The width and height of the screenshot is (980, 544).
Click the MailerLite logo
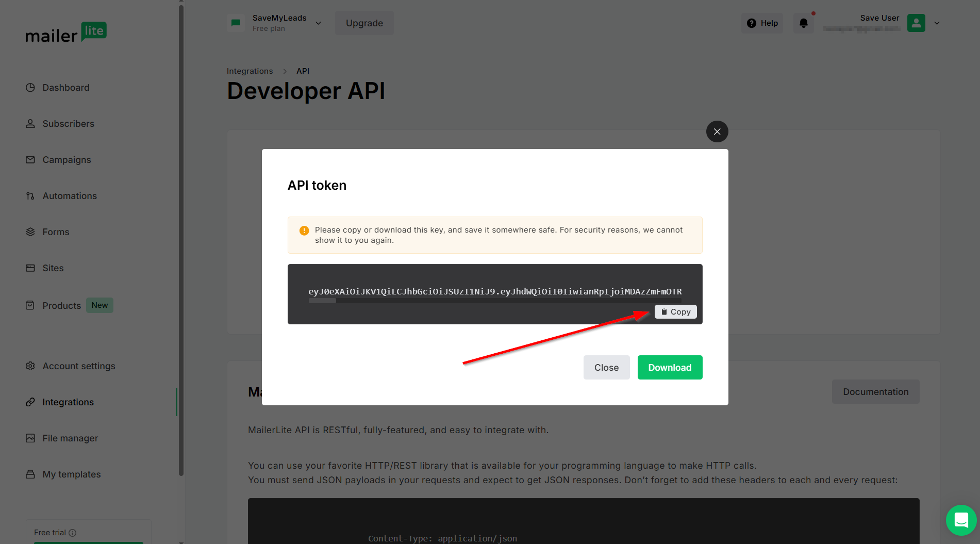pos(66,33)
